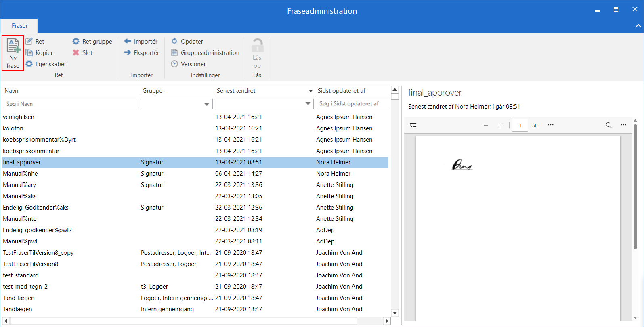Viewport: 644px width, 327px height.
Task: Open search in the preview pane
Action: coord(608,125)
